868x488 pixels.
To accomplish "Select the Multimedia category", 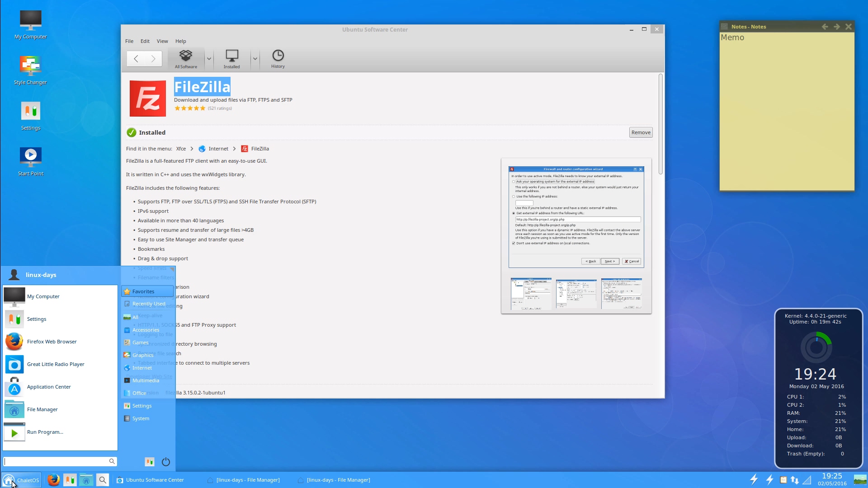I will (x=147, y=380).
